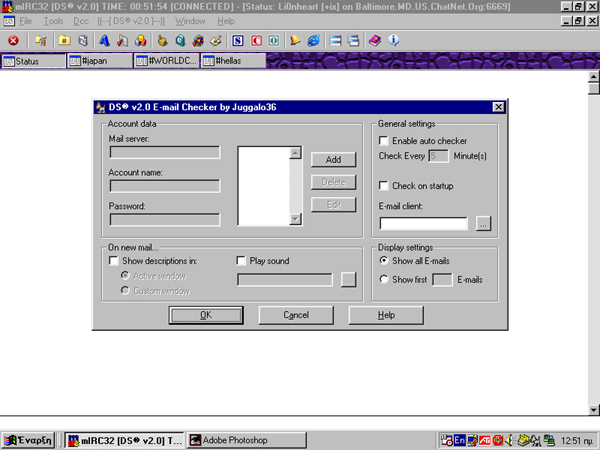Click the colorful cube with checkmark icon

point(198,41)
